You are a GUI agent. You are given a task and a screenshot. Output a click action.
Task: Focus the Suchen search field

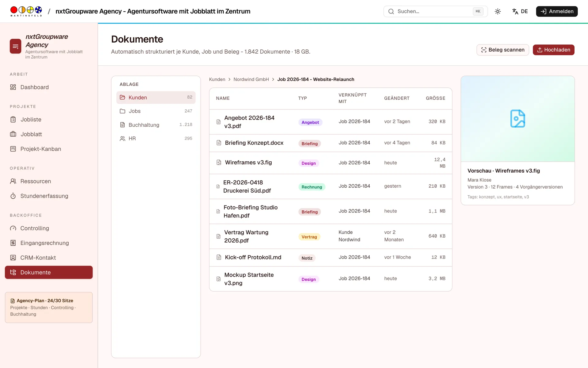coord(435,11)
